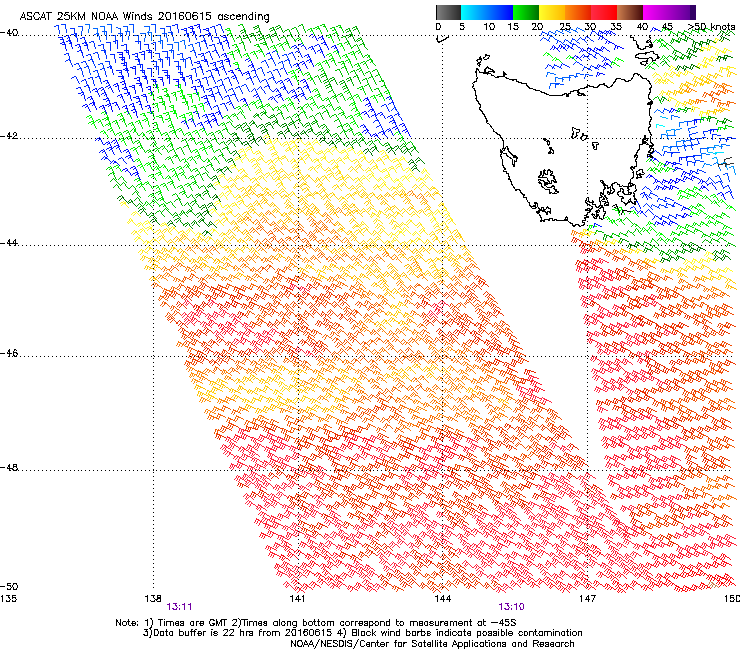Click the '141' longitude label
The height and width of the screenshot is (650, 740).
click(x=297, y=599)
